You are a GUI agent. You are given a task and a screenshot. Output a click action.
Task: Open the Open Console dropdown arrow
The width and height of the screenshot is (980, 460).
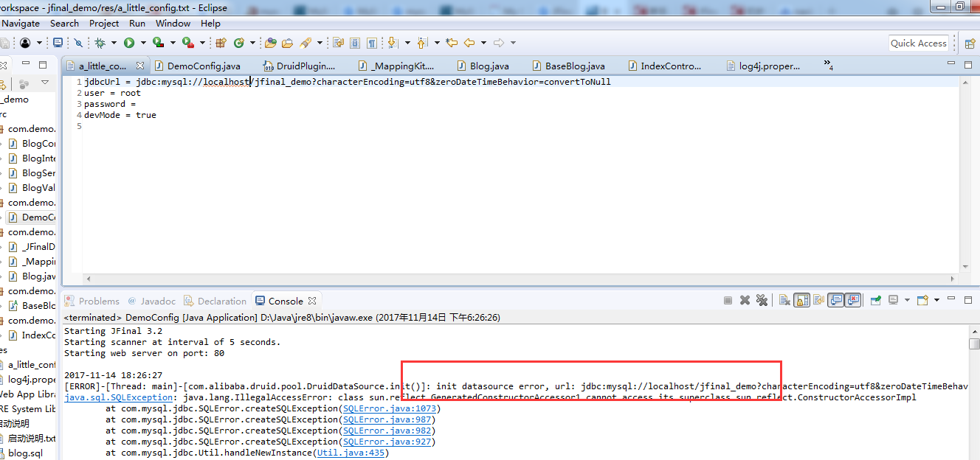pos(936,300)
